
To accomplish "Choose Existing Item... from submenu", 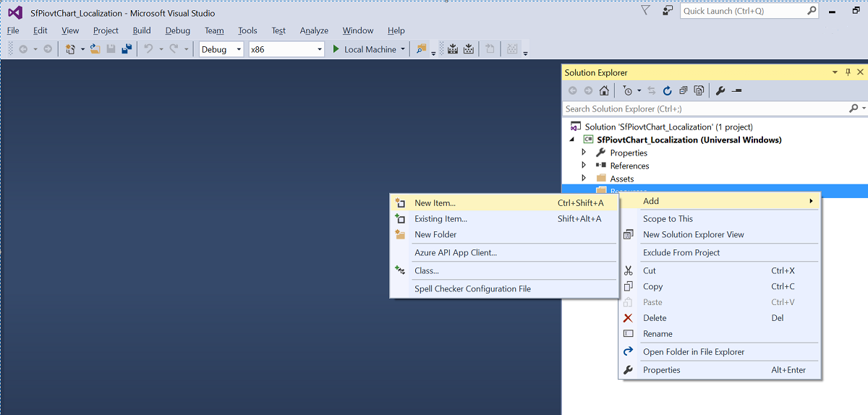I will pyautogui.click(x=503, y=219).
